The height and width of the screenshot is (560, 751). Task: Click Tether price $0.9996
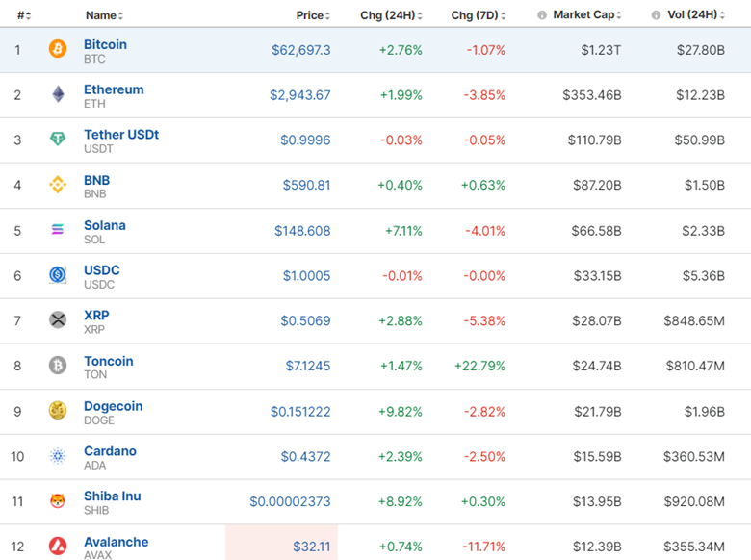(305, 140)
